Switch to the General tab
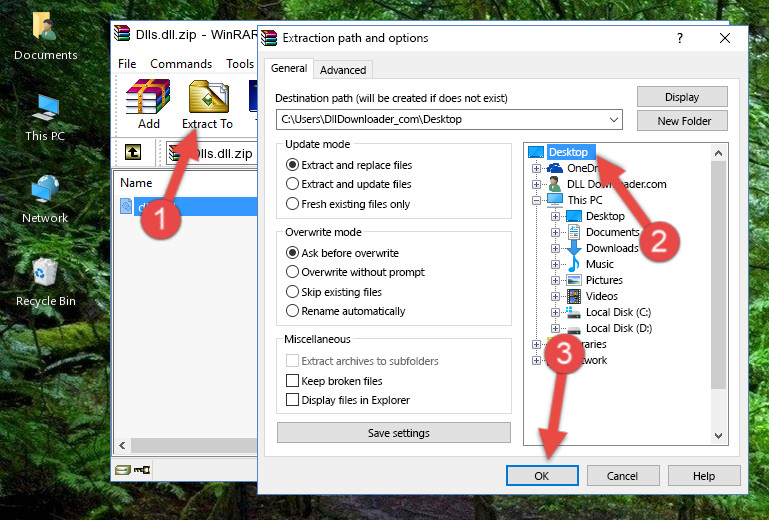Image resolution: width=769 pixels, height=520 pixels. tap(289, 68)
